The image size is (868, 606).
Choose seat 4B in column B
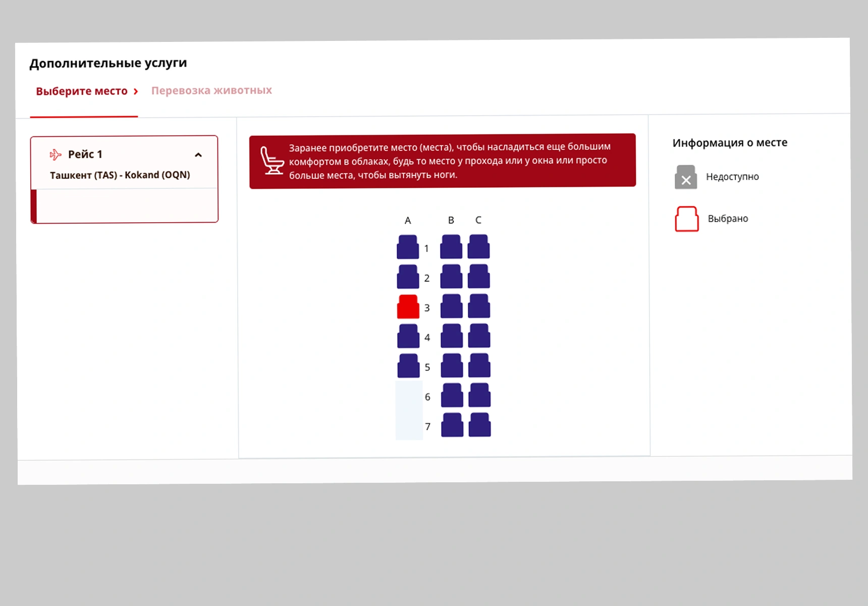(x=452, y=336)
